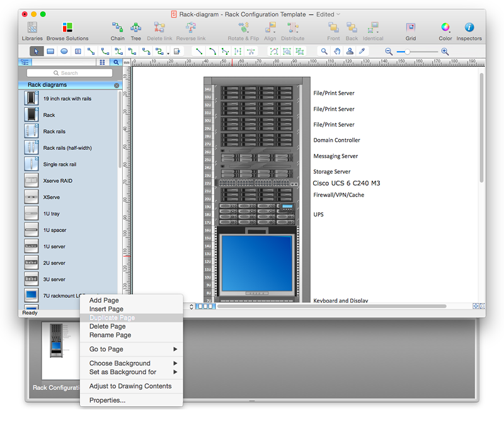The height and width of the screenshot is (434, 504).
Task: Click the zoom in magnifier
Action: [x=445, y=52]
